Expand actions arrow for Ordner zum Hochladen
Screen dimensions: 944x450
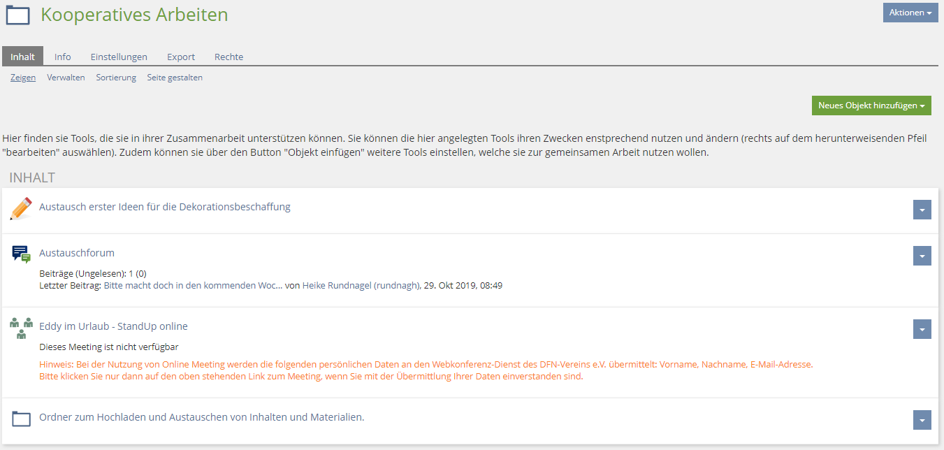click(x=921, y=420)
